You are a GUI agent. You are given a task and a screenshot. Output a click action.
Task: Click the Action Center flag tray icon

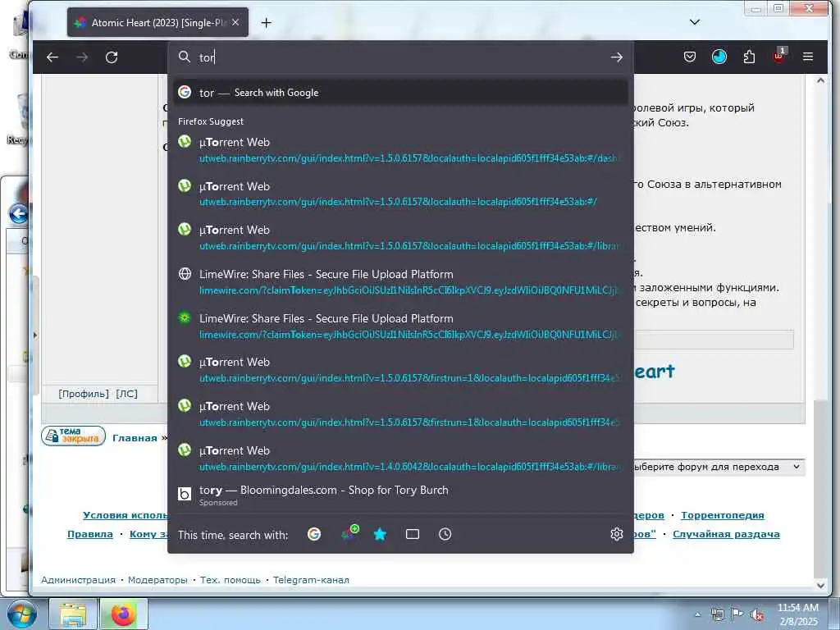pos(737,614)
